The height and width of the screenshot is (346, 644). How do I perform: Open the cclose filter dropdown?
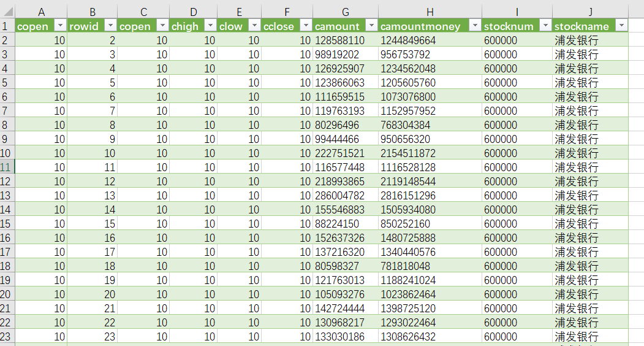tap(306, 26)
